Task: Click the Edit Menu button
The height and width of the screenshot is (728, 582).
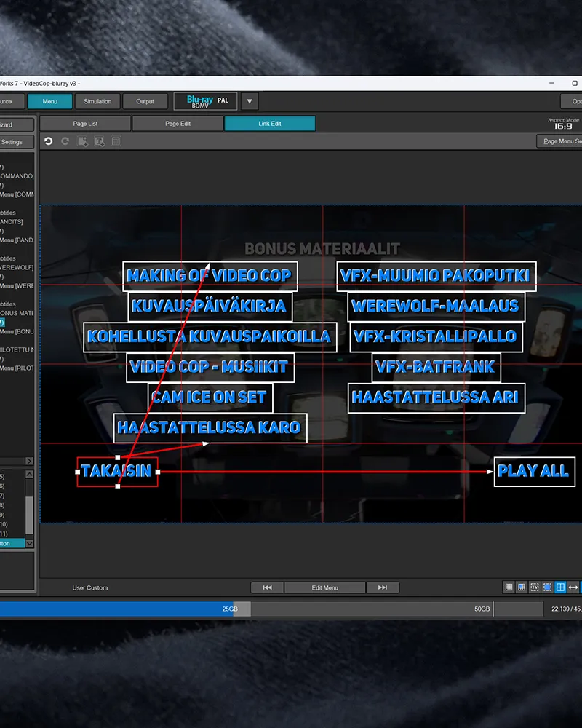Action: pos(325,587)
